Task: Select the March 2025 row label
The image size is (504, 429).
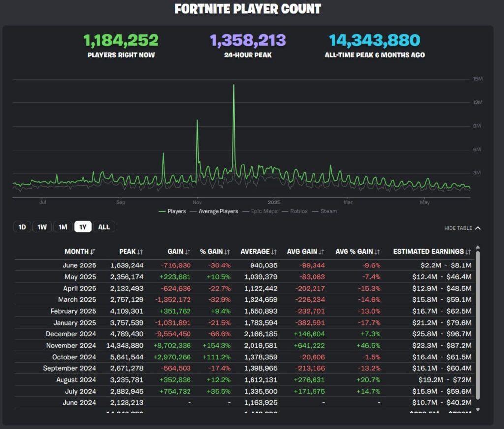Action: click(x=77, y=300)
